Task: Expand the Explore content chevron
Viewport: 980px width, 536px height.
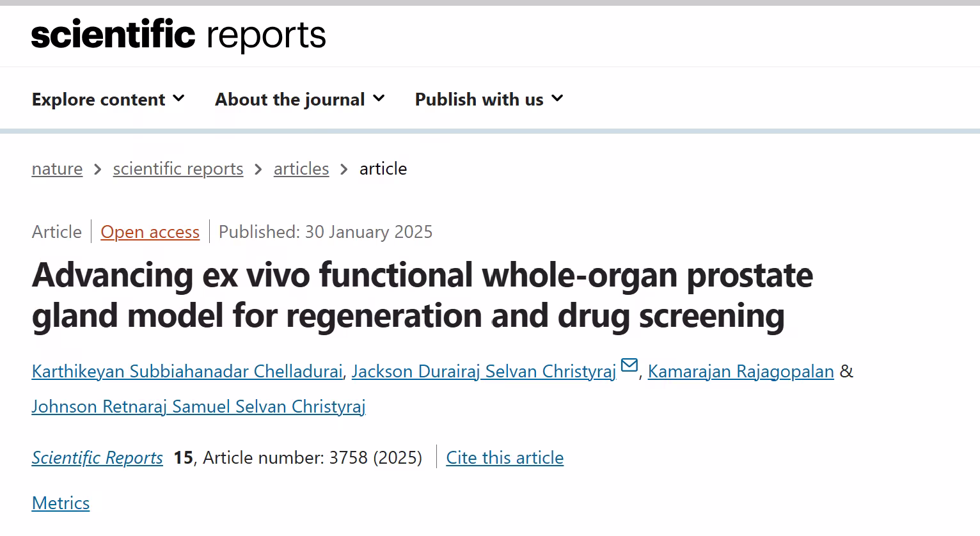Action: coord(179,99)
